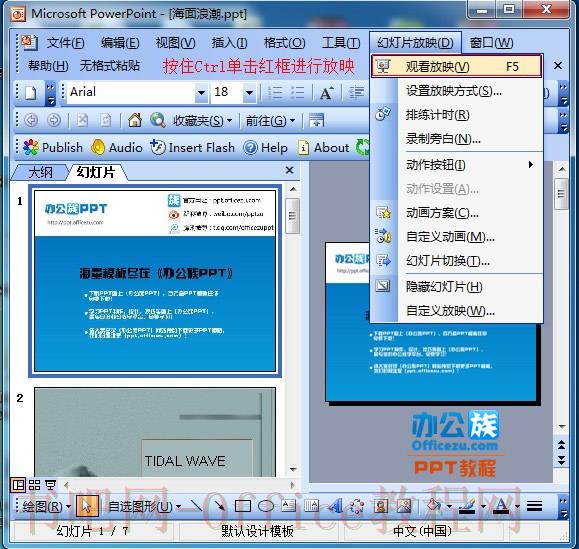Select the Select Objects pointer tool

(x=87, y=505)
